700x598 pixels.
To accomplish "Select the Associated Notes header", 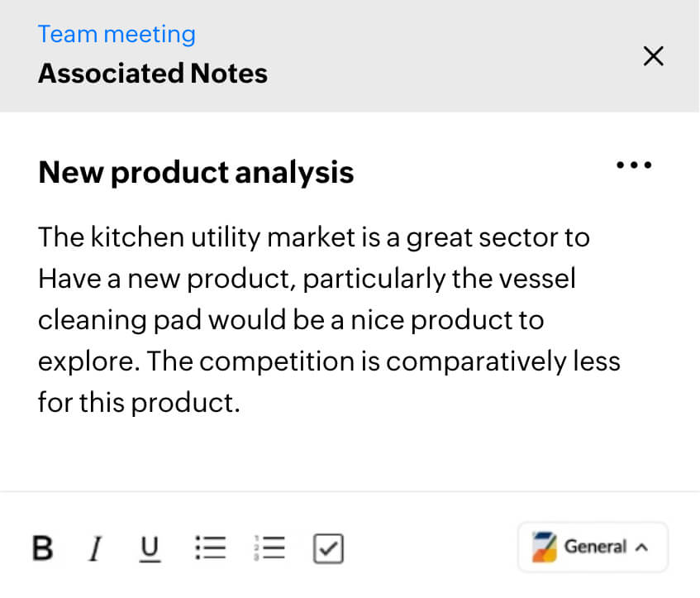I will click(152, 73).
